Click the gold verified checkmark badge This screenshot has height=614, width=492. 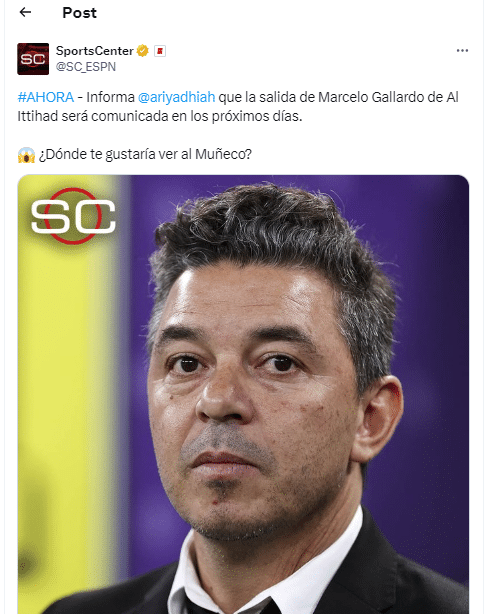[x=143, y=51]
